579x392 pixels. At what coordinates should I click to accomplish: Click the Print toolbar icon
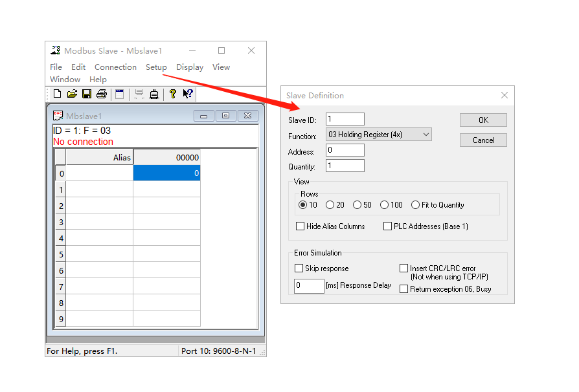coord(101,94)
